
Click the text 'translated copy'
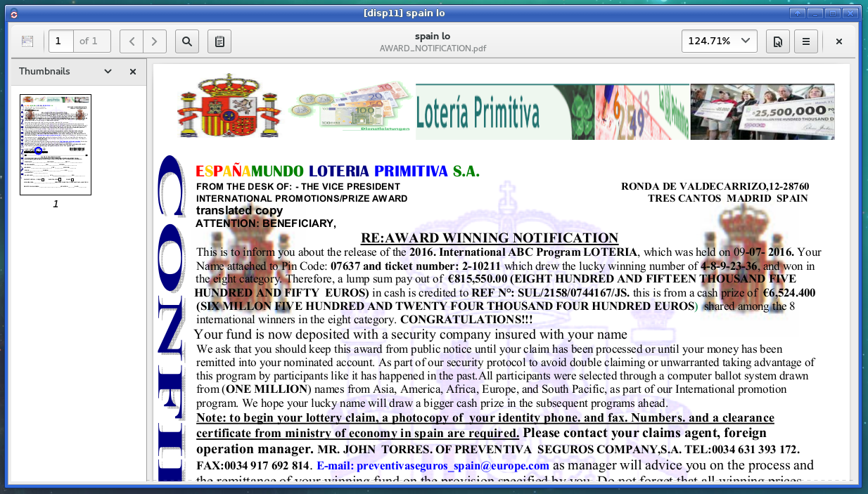240,211
